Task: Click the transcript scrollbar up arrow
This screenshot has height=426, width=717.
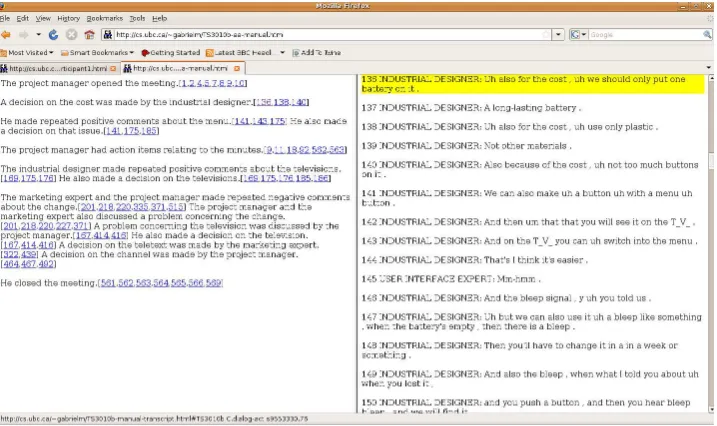Action: coord(711,78)
